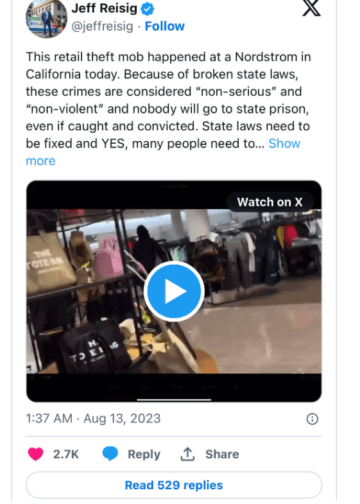Image resolution: width=360 pixels, height=504 pixels.
Task: Open the @jeffreisig handle link
Action: click(102, 26)
